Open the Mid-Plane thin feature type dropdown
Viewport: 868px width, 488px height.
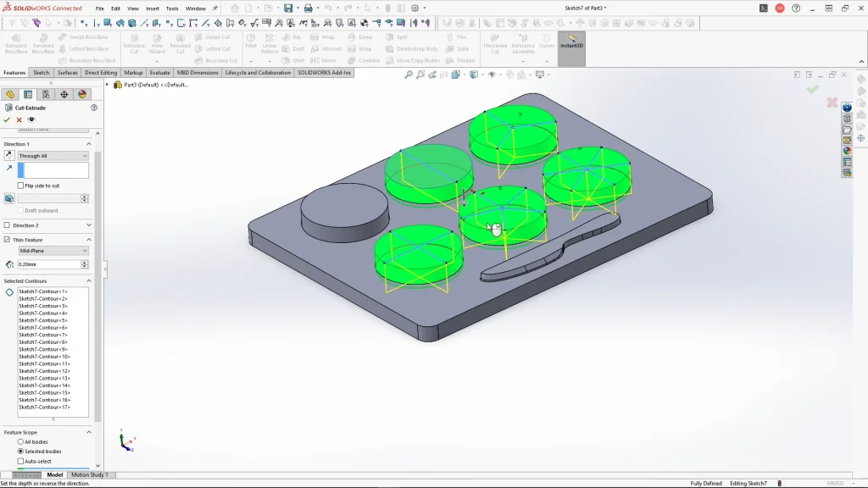point(53,251)
